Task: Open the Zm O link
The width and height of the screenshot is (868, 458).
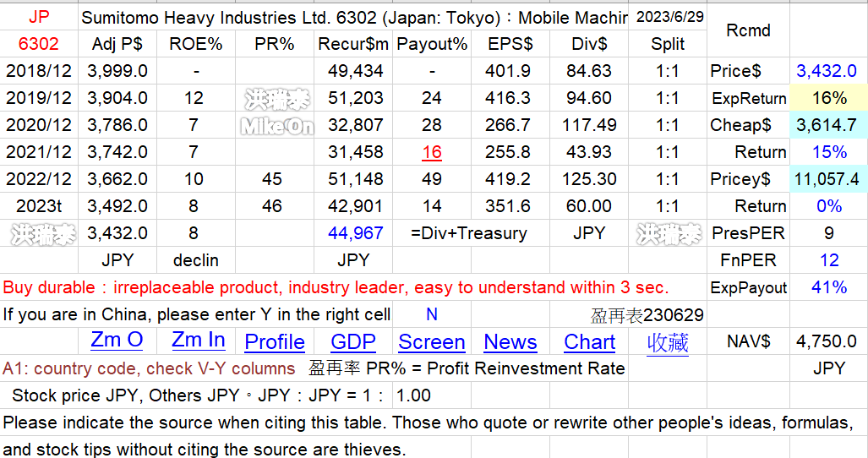Action: [117, 340]
